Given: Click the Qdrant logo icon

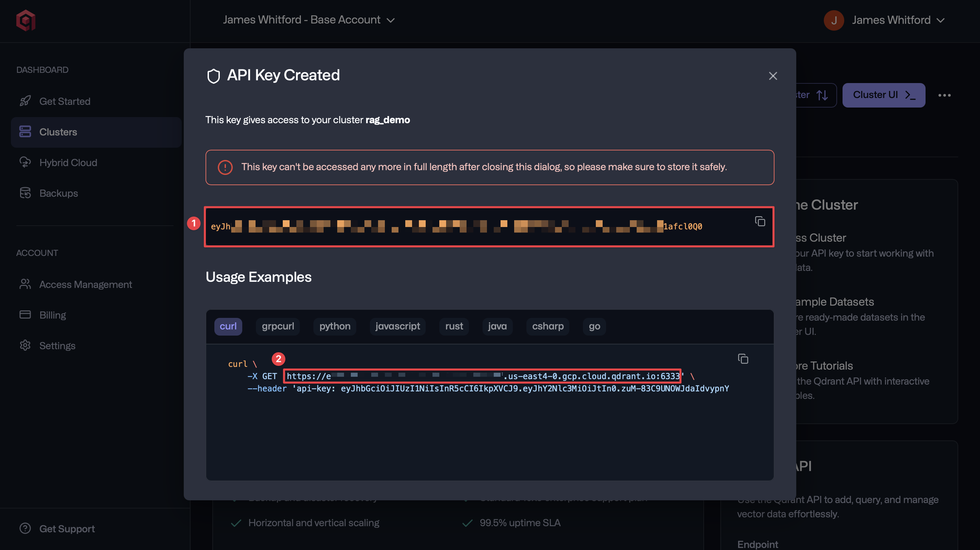Looking at the screenshot, I should coord(25,20).
